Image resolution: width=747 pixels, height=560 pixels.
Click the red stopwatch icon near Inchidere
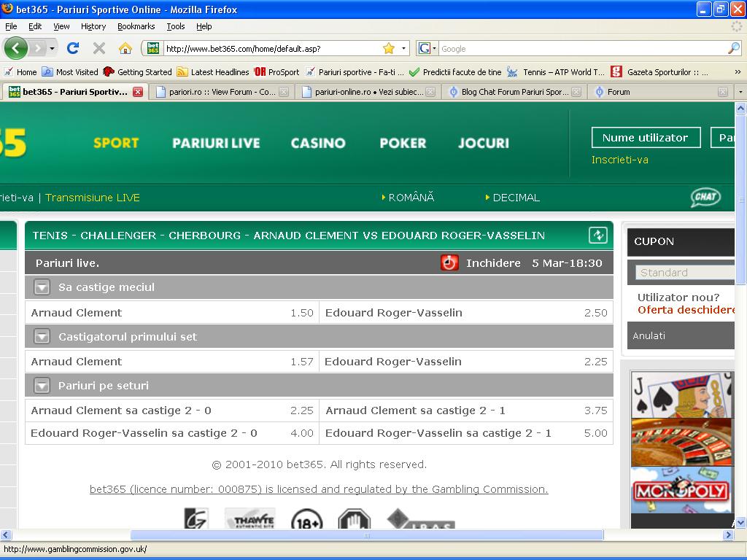click(x=449, y=262)
